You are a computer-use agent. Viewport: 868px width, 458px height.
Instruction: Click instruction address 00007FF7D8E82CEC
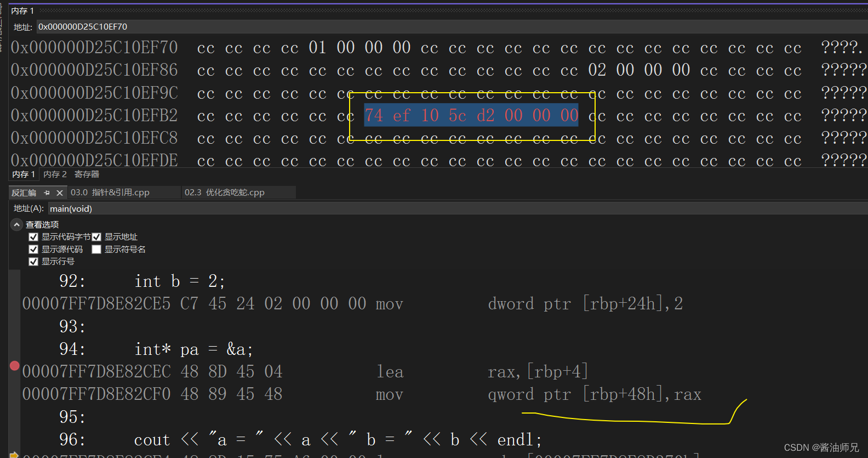pos(96,372)
